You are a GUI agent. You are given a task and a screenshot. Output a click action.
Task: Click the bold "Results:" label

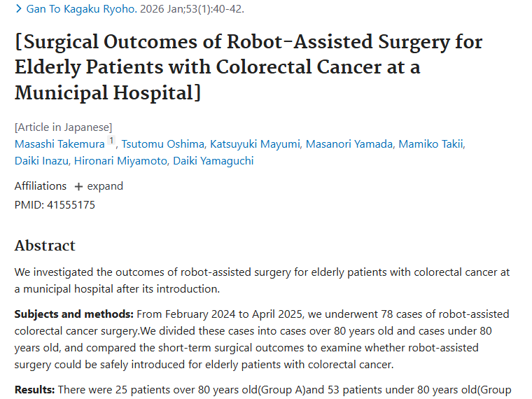34,389
